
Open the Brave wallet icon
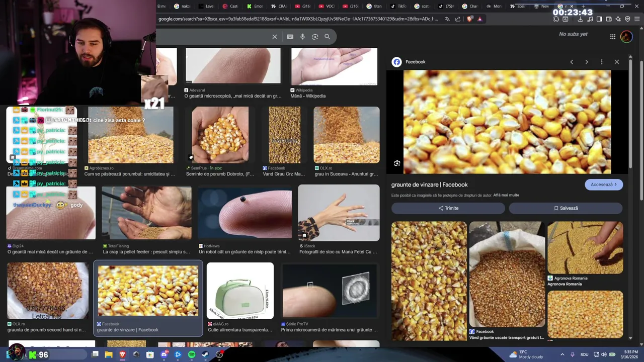[x=609, y=19]
